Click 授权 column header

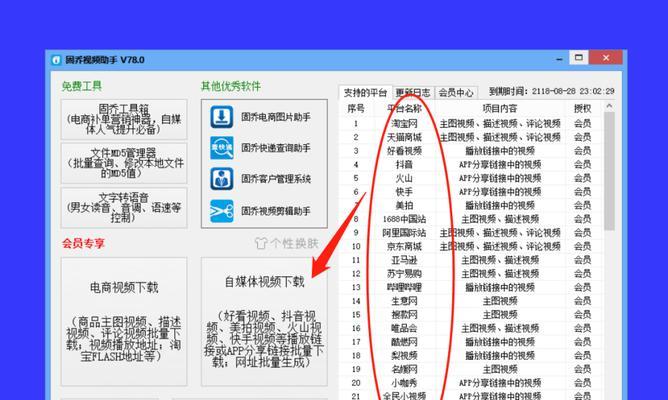[582, 109]
